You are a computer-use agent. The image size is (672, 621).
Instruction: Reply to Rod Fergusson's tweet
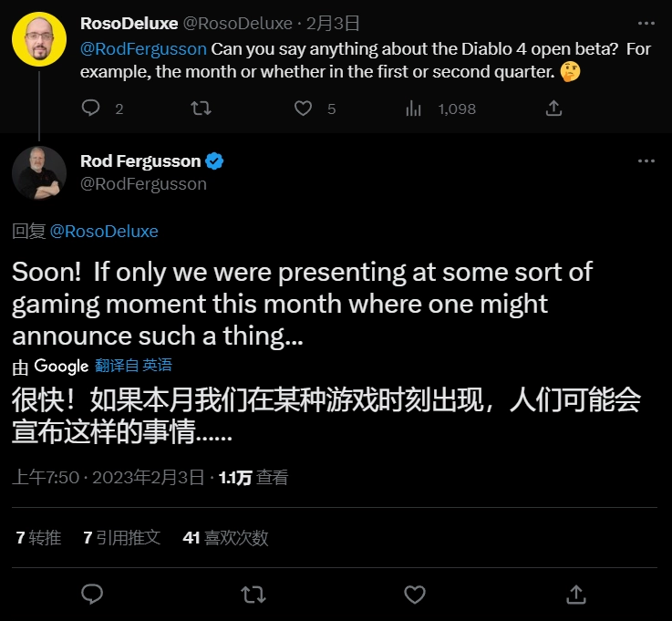(x=92, y=595)
